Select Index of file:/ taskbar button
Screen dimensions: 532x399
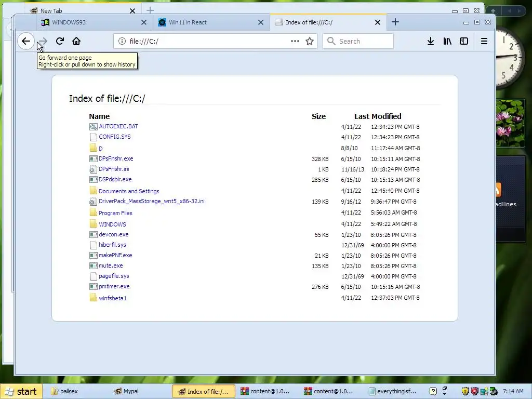coord(204,392)
